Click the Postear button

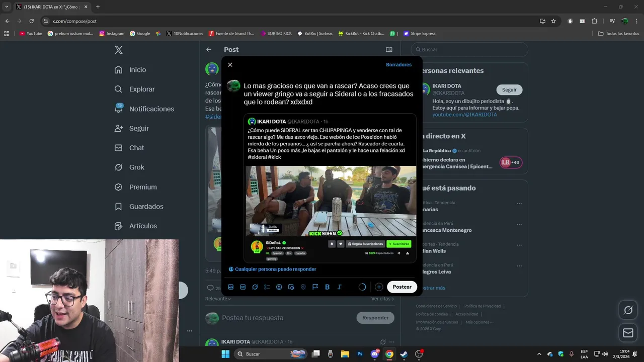402,287
